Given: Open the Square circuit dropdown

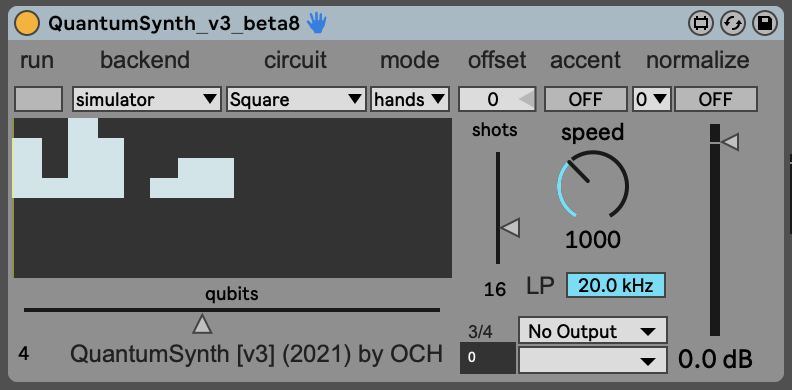Looking at the screenshot, I should (296, 99).
